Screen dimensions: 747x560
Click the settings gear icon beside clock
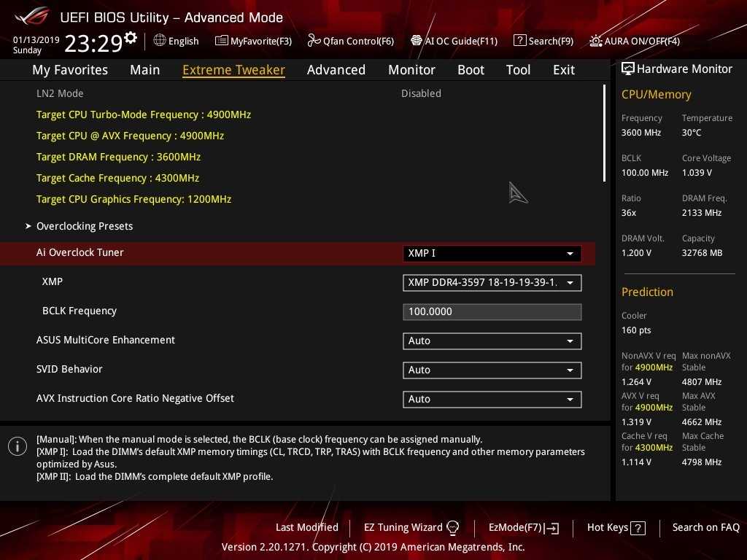[x=131, y=37]
